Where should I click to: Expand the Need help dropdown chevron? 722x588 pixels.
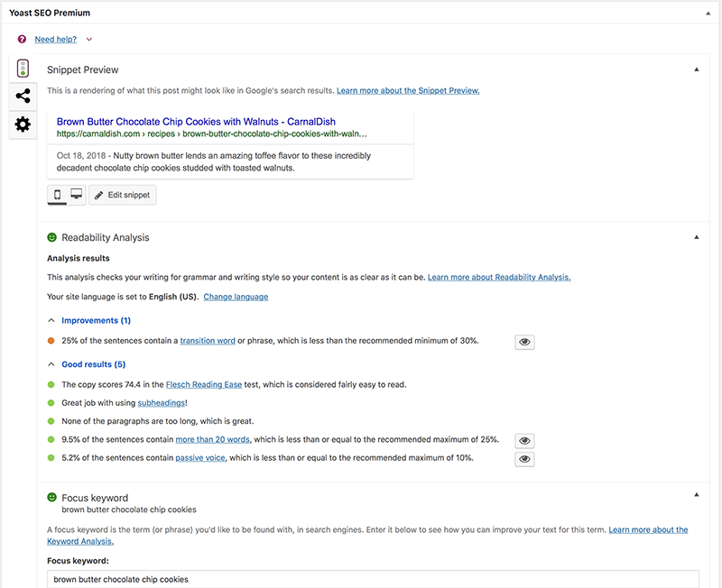click(x=89, y=40)
